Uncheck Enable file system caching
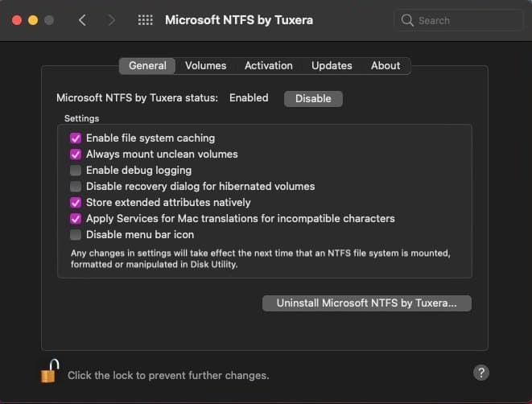Screen dimensions: 532x404 pyautogui.click(x=76, y=138)
